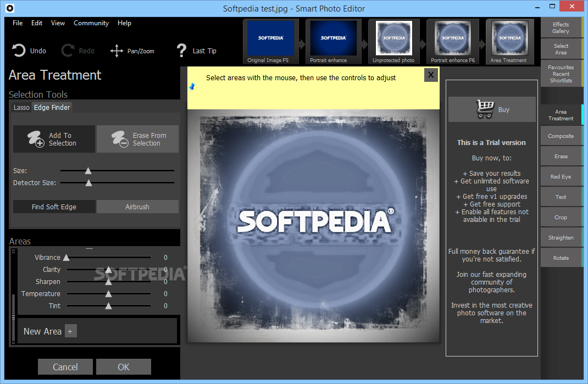Screen dimensions: 588x384
Task: Activate the Pan/Zoom cross-arrow tool
Action: (117, 51)
